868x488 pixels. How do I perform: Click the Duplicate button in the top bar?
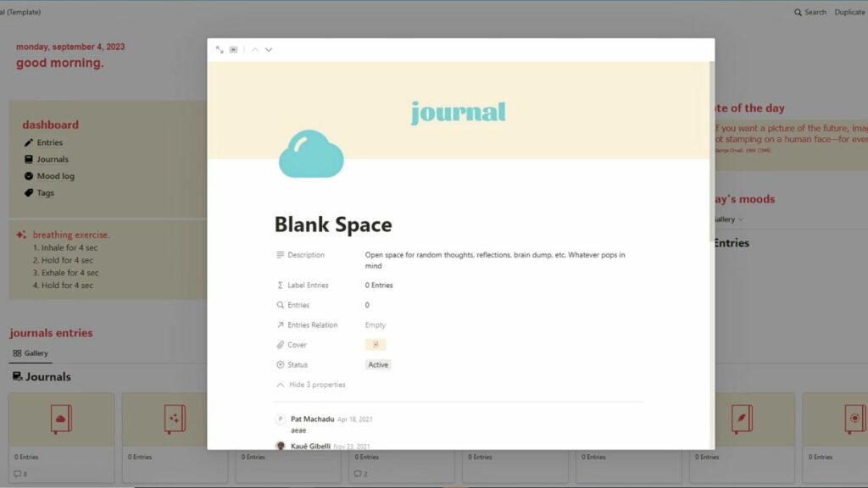click(x=849, y=12)
